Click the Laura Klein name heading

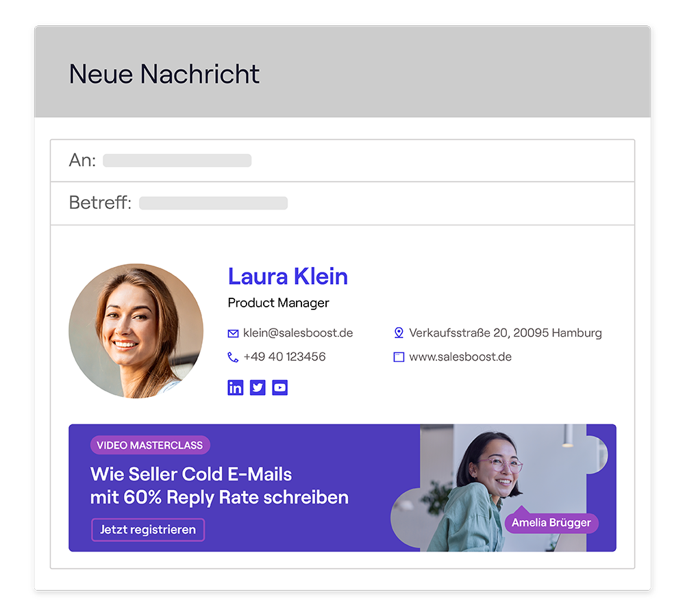(x=288, y=277)
